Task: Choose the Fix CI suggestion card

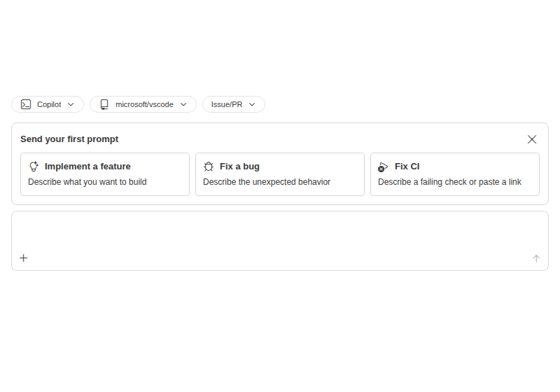Action: 455,174
